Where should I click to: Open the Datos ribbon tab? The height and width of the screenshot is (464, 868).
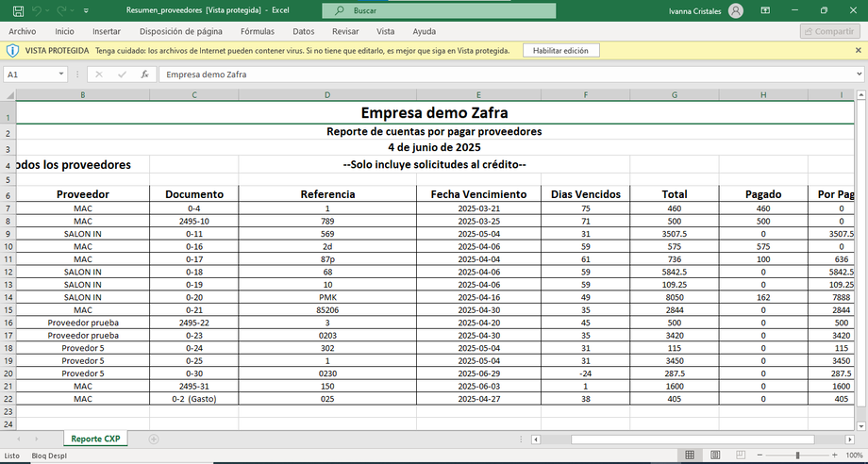click(304, 31)
